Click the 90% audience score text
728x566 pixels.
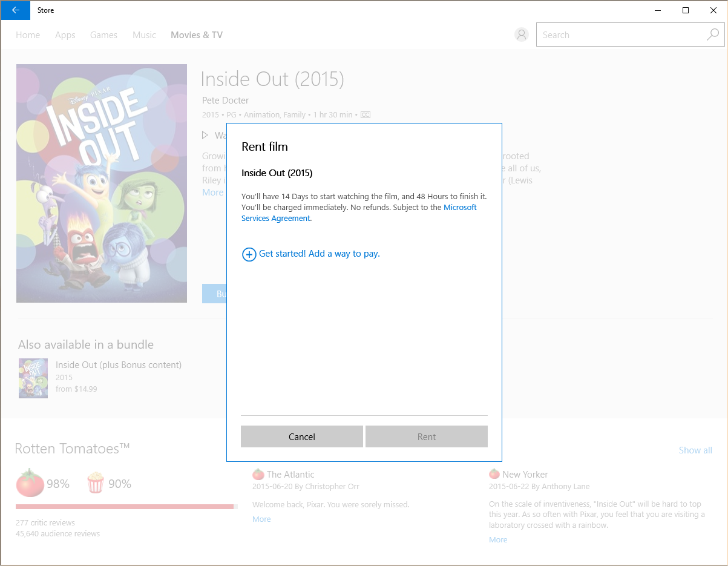pos(120,484)
